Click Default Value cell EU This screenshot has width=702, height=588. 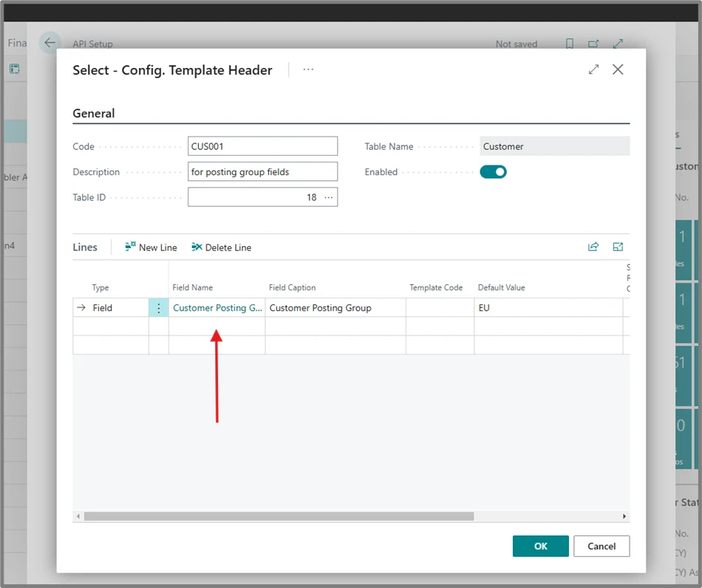(548, 308)
